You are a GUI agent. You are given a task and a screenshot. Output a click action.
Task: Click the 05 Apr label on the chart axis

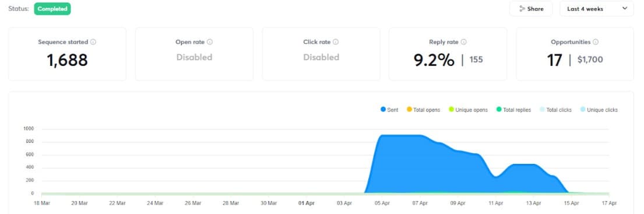coord(382,203)
